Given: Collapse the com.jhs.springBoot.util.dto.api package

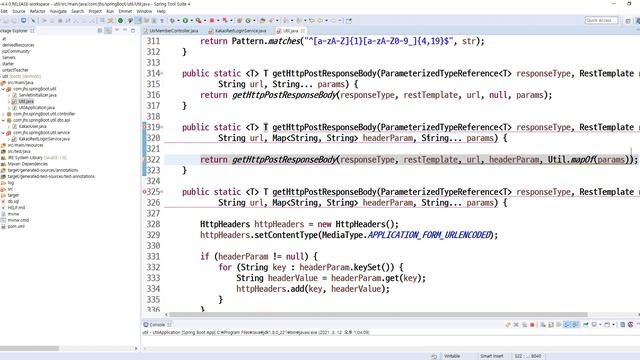Looking at the screenshot, I should click(x=3, y=120).
